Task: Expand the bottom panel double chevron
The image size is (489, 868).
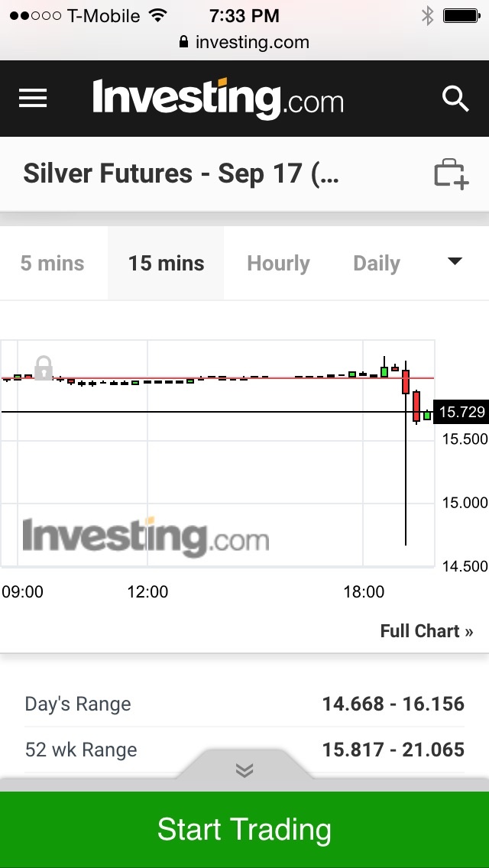Action: pos(244,770)
